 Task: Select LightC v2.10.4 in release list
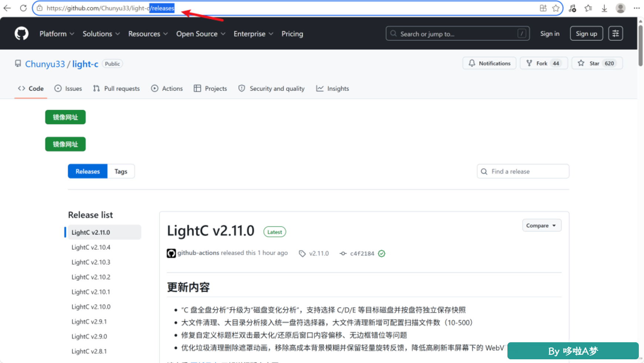click(x=91, y=247)
